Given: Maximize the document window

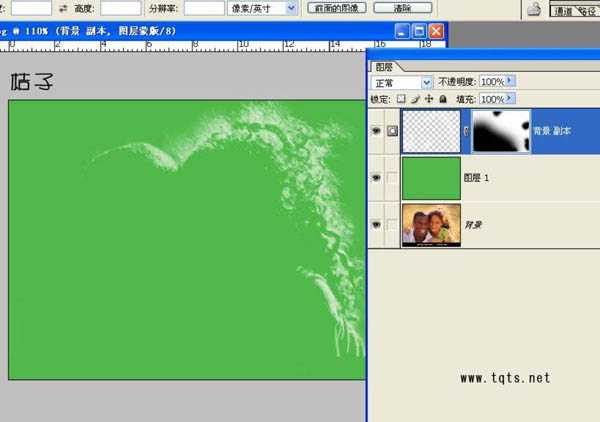Looking at the screenshot, I should pos(419,31).
